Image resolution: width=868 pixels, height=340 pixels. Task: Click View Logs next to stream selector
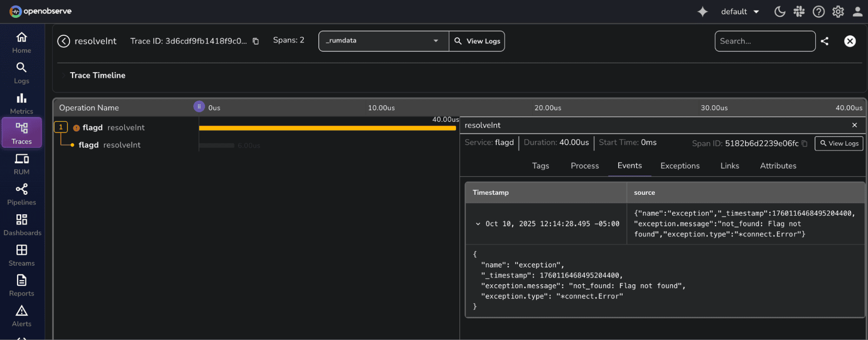click(x=477, y=41)
